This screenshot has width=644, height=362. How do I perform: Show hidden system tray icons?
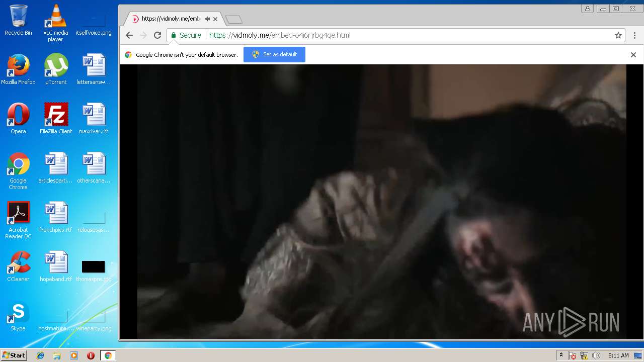coord(561,355)
